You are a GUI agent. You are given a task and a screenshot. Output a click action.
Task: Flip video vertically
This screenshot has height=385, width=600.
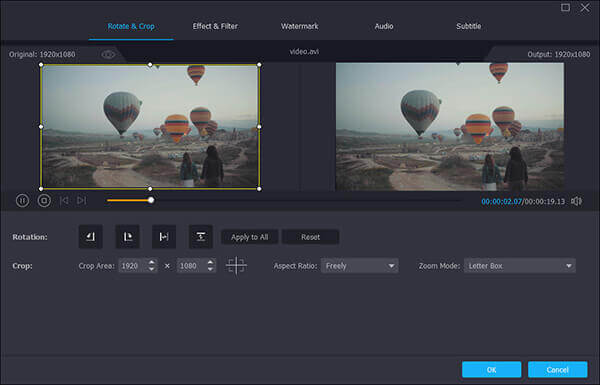[201, 237]
